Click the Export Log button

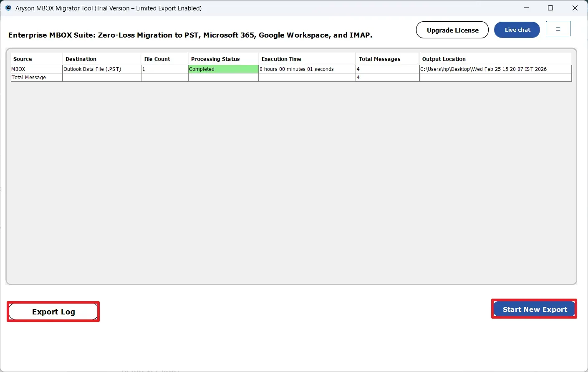pos(53,312)
